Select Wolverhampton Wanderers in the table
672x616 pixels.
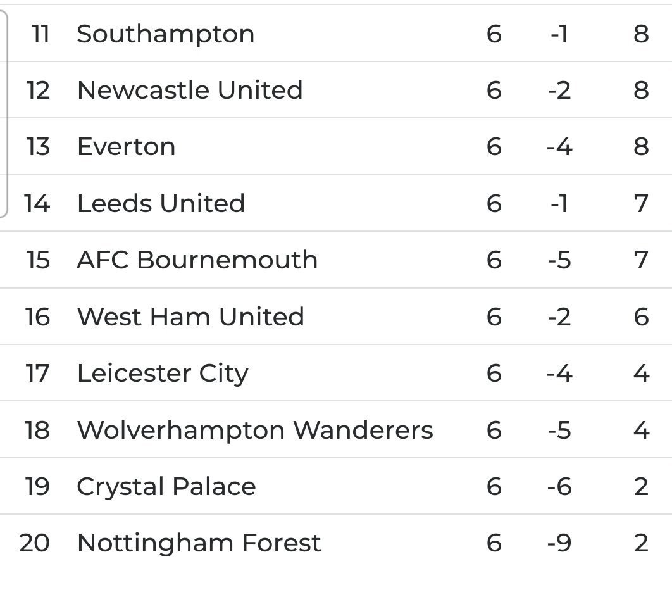point(255,430)
